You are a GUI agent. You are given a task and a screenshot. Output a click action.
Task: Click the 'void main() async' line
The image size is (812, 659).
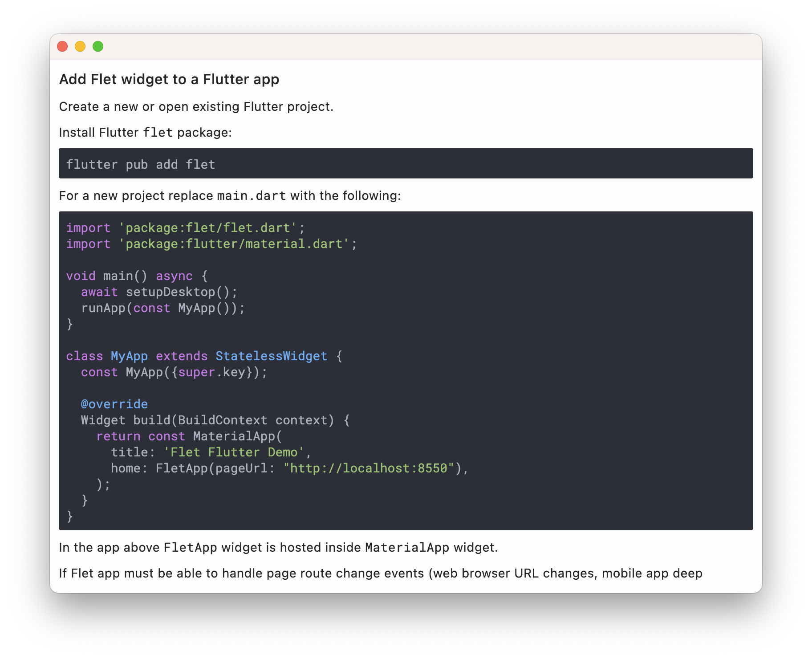click(137, 276)
